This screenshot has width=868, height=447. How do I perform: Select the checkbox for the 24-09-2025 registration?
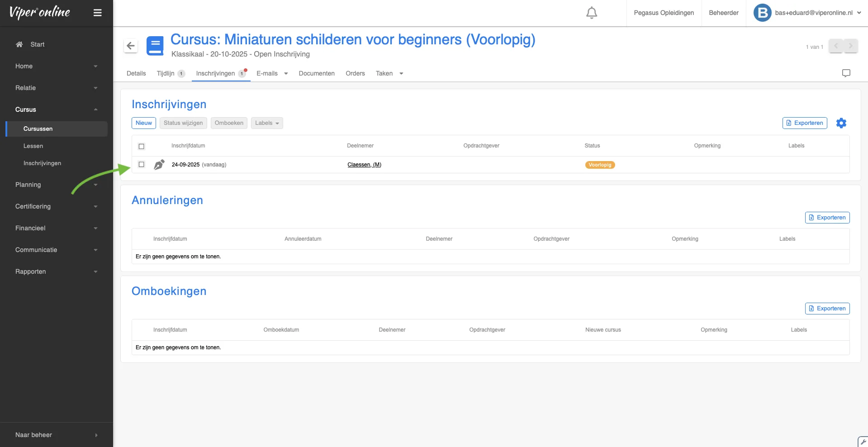pyautogui.click(x=142, y=165)
